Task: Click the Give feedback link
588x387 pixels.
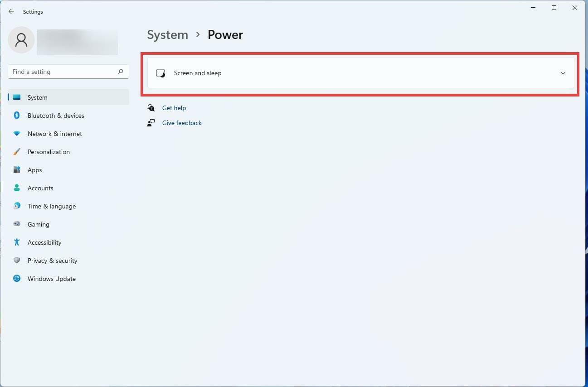Action: [x=182, y=122]
